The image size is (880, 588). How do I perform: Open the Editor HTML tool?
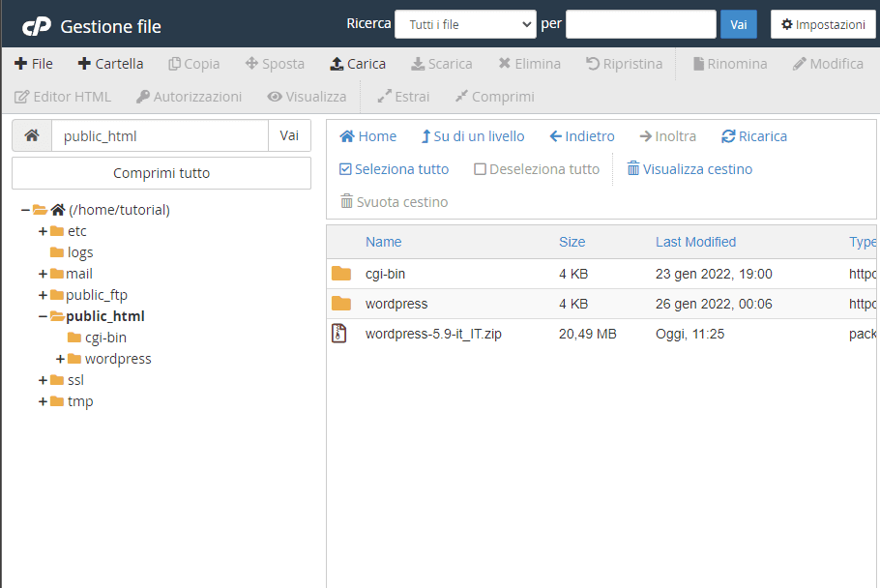pyautogui.click(x=63, y=97)
